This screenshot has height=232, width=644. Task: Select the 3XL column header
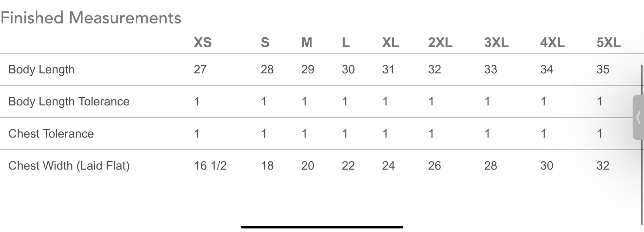click(496, 43)
